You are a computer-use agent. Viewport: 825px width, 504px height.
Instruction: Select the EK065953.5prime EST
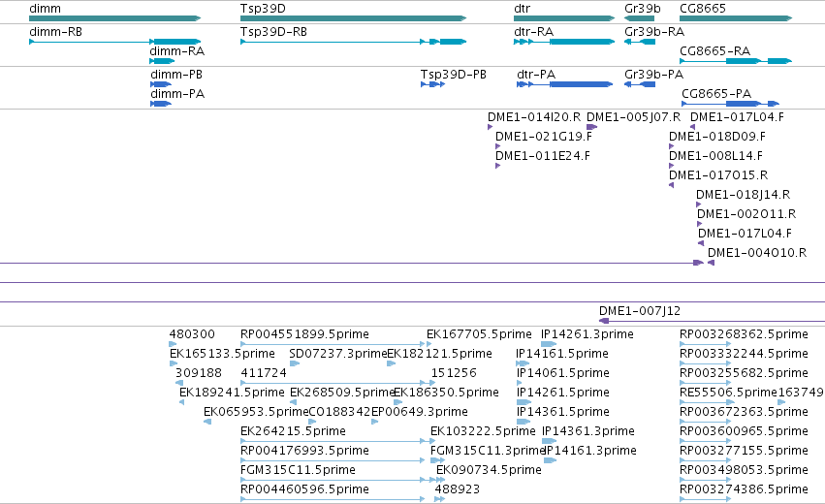tap(207, 422)
